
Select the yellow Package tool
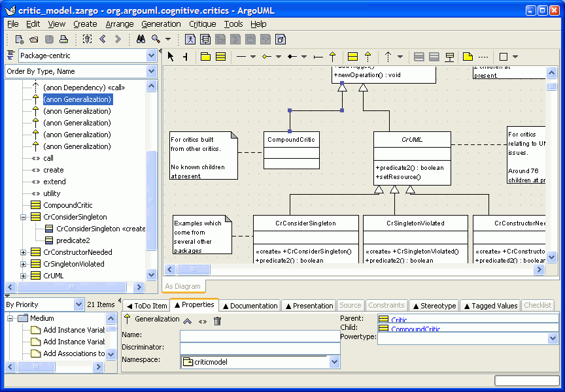[205, 57]
